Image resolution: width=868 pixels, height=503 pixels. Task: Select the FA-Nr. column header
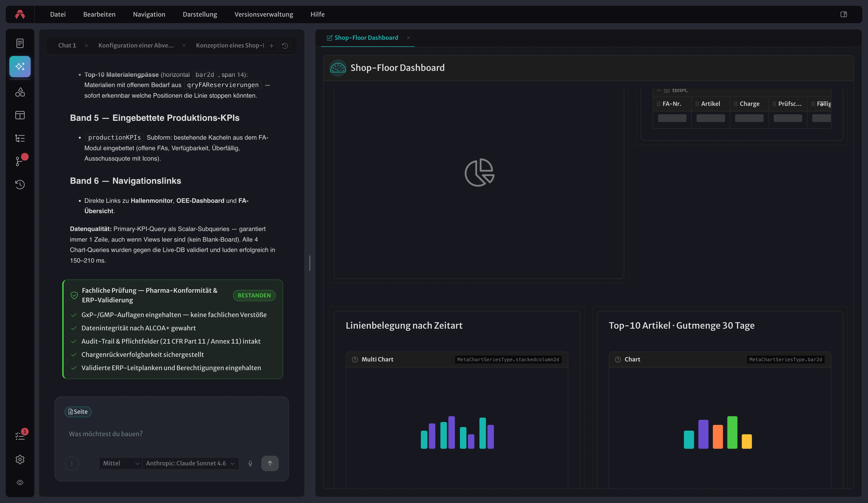coord(672,104)
